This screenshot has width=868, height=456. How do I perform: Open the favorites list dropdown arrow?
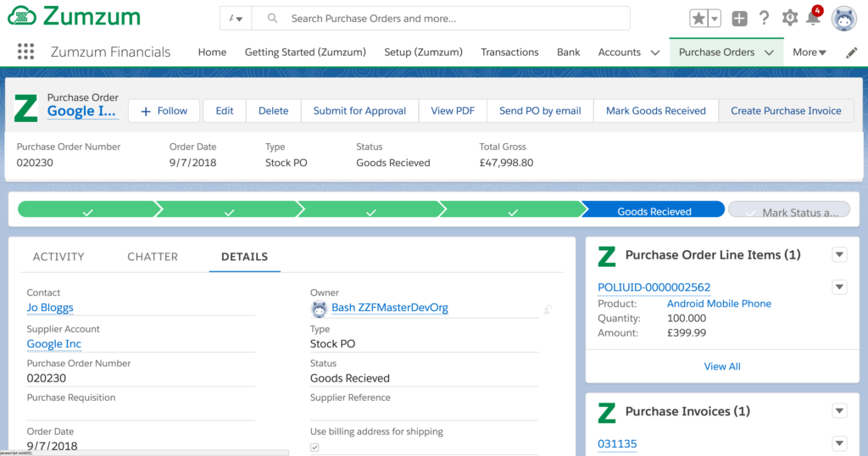[x=715, y=19]
